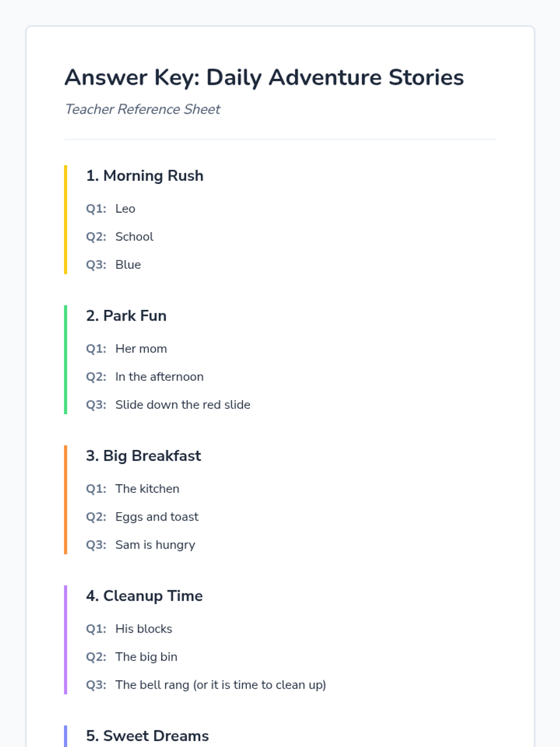Select the 2. Park Fun heading
The width and height of the screenshot is (560, 747).
click(126, 316)
